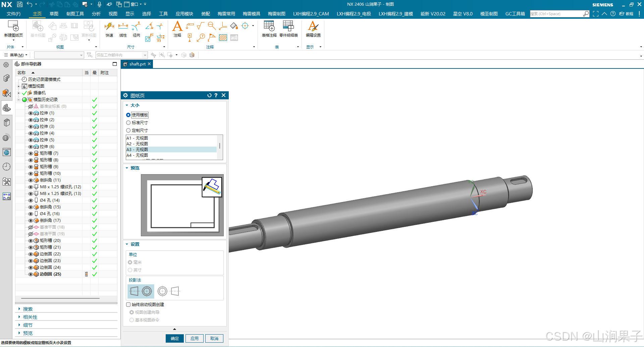Open selection scope combo box 仅在工作部件内

point(121,55)
